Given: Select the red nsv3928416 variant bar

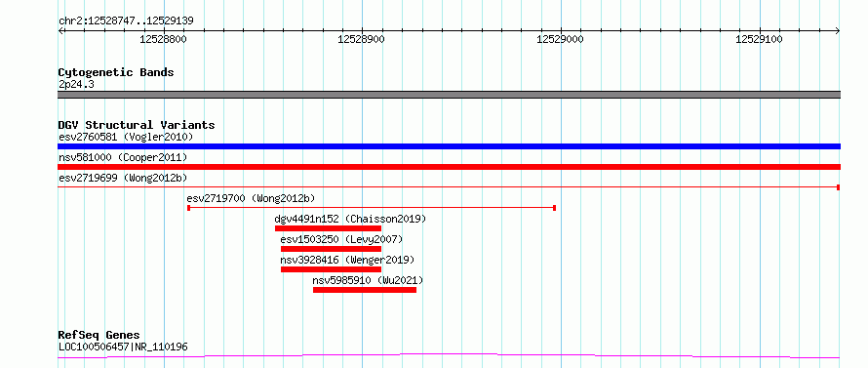Looking at the screenshot, I should coord(331,269).
